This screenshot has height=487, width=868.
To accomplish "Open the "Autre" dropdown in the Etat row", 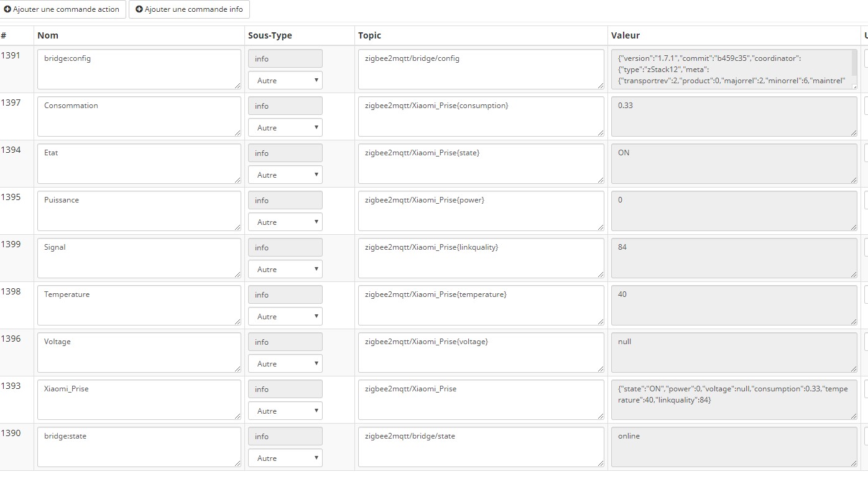I will tap(285, 175).
